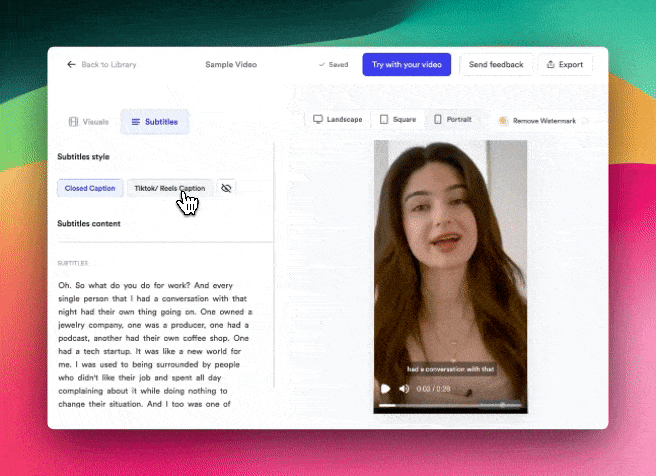Click the caption overlay on the video

point(451,369)
